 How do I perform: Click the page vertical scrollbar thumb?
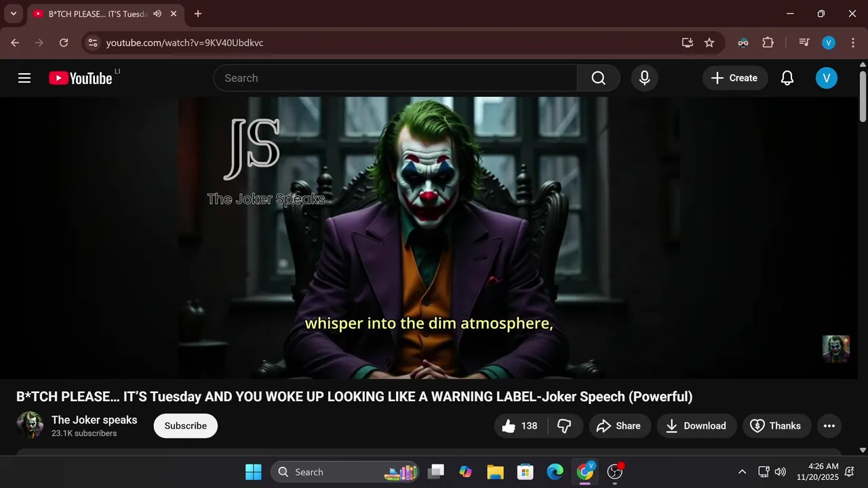click(863, 96)
